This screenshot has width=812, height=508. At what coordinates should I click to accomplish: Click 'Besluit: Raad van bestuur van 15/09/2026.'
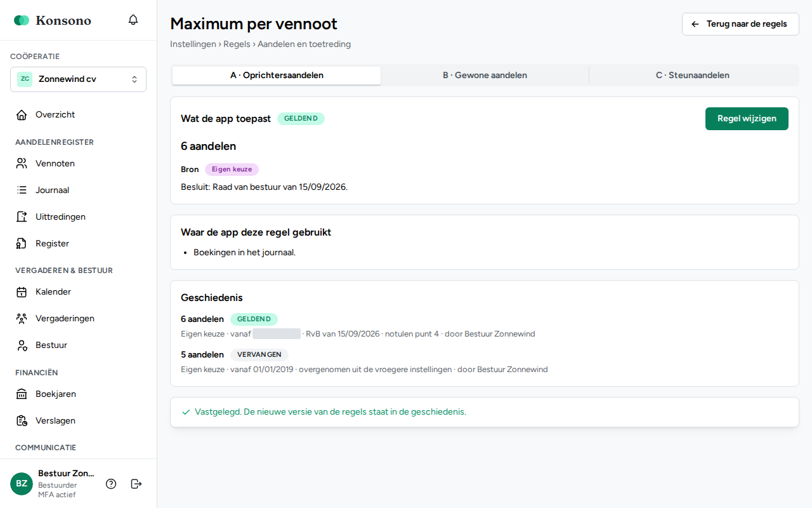pos(264,187)
